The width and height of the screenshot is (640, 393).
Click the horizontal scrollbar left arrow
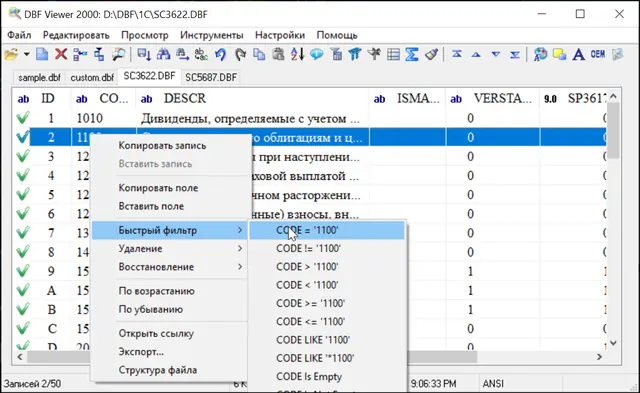pos(20,357)
